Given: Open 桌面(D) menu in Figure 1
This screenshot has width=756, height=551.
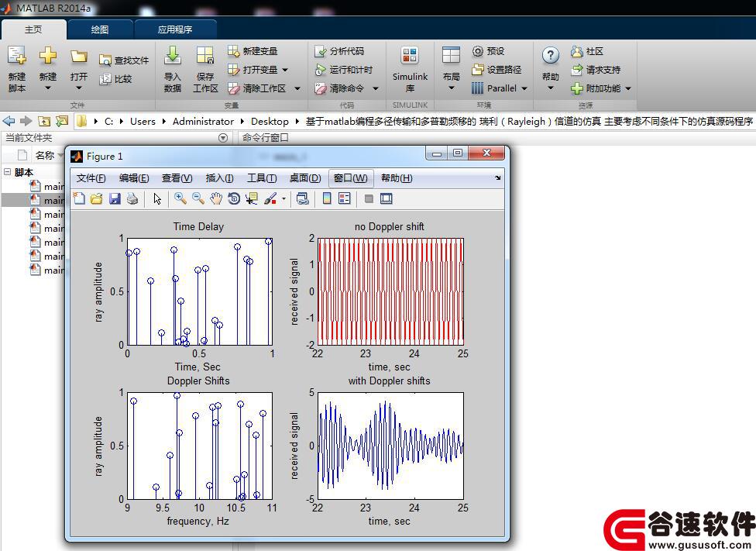Looking at the screenshot, I should tap(304, 178).
